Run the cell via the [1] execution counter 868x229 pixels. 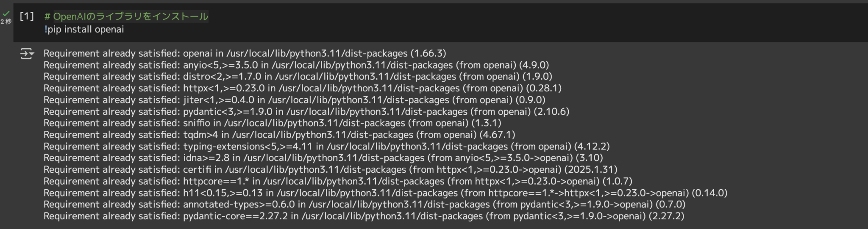coord(27,16)
